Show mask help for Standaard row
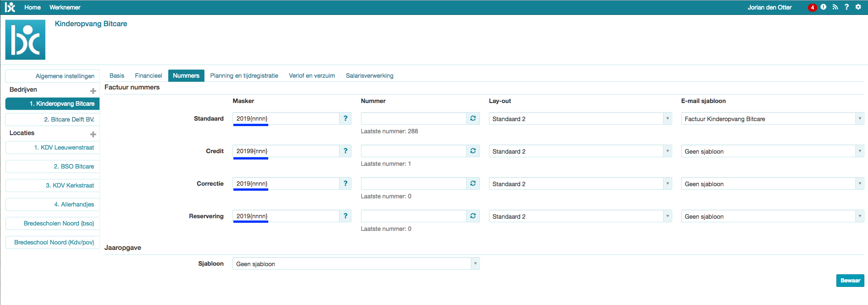Image resolution: width=868 pixels, height=305 pixels. 346,118
